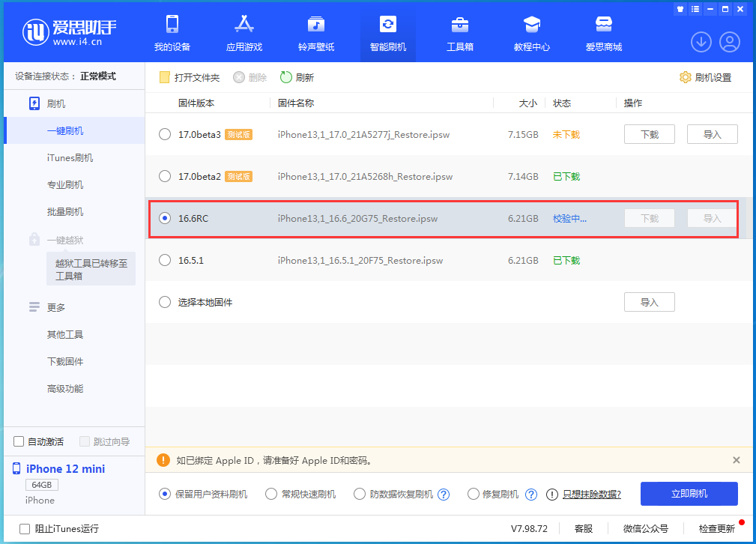Image resolution: width=756 pixels, height=544 pixels.
Task: Click the 刷机 sidebar section icon
Action: (34, 103)
